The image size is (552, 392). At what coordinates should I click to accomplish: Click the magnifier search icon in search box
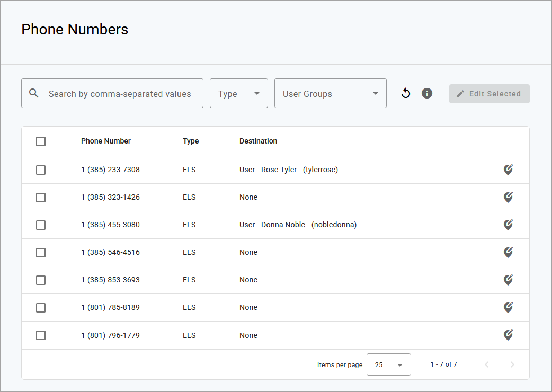click(x=34, y=93)
